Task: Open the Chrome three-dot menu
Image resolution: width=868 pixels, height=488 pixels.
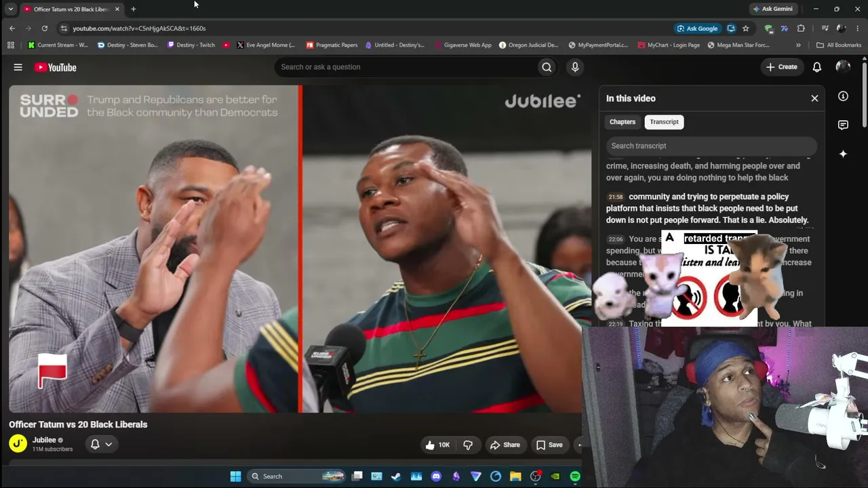Action: (x=858, y=28)
